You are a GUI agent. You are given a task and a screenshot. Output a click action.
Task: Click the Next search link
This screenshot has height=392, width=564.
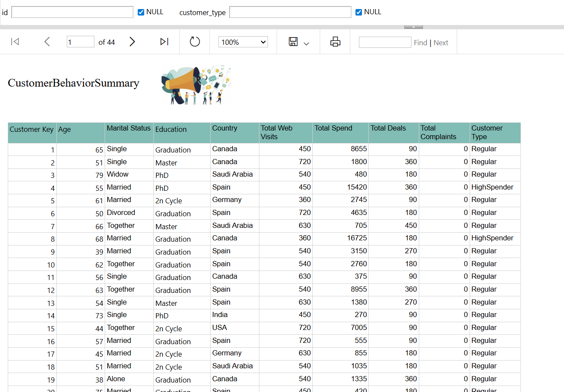(441, 43)
